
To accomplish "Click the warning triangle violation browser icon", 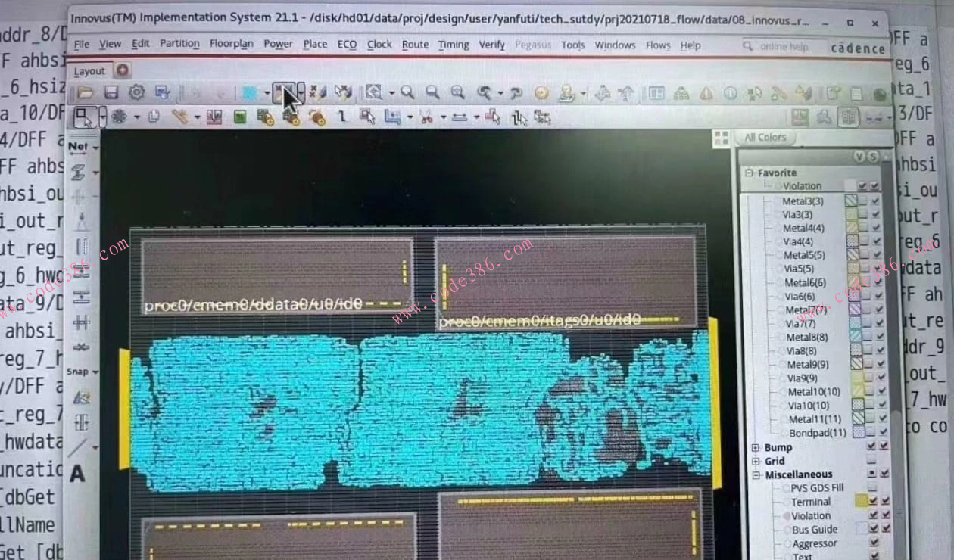I will (706, 93).
